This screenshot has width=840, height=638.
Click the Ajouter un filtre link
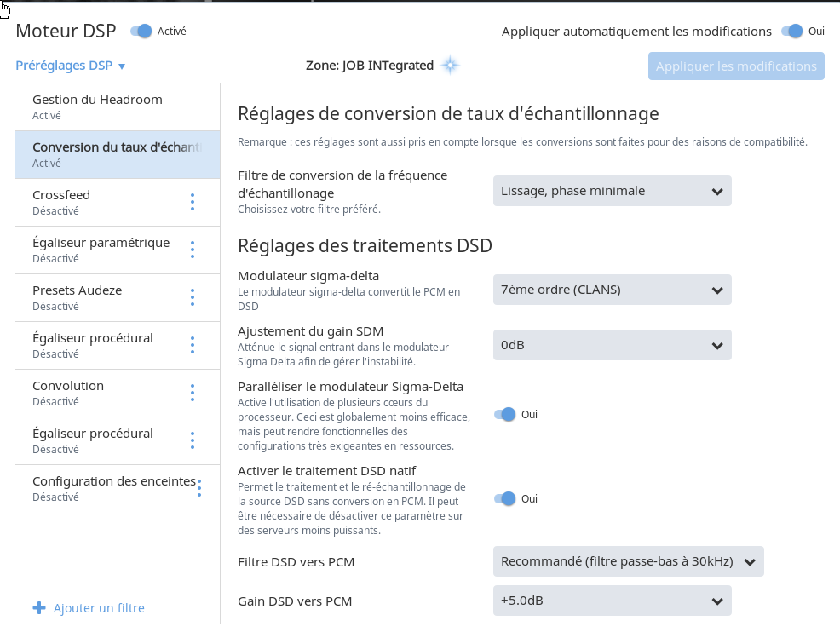pos(99,608)
